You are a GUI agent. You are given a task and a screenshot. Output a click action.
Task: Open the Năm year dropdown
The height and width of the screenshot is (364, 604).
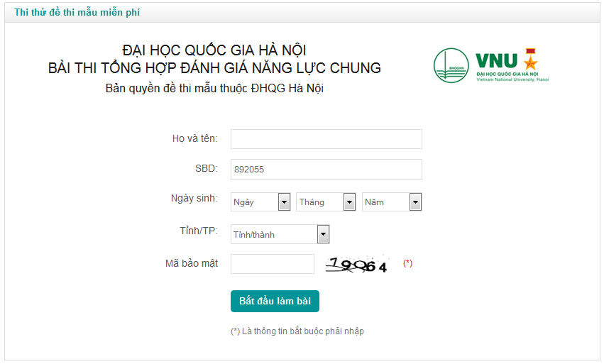coord(392,202)
